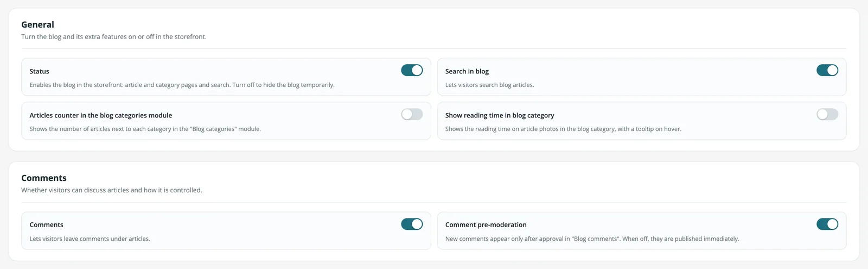Click 'Lets visitors leave comments under articles.' text
The width and height of the screenshot is (868, 269).
[x=90, y=239]
